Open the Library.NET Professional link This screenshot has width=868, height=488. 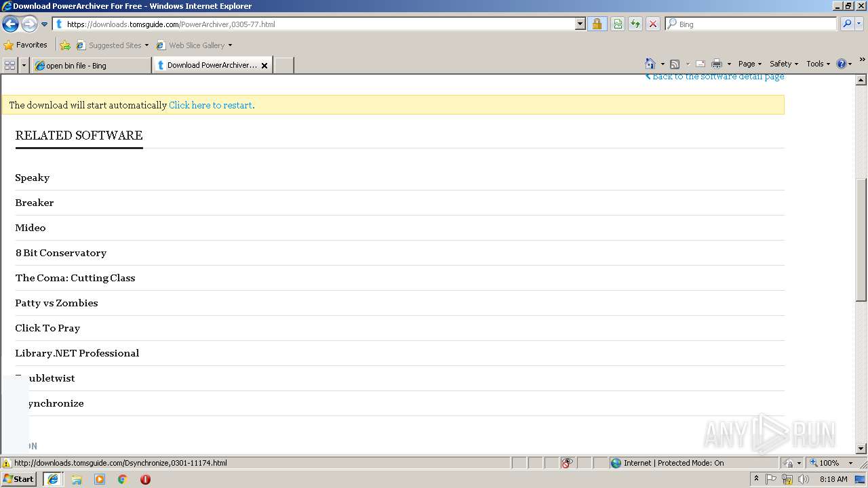tap(77, 353)
